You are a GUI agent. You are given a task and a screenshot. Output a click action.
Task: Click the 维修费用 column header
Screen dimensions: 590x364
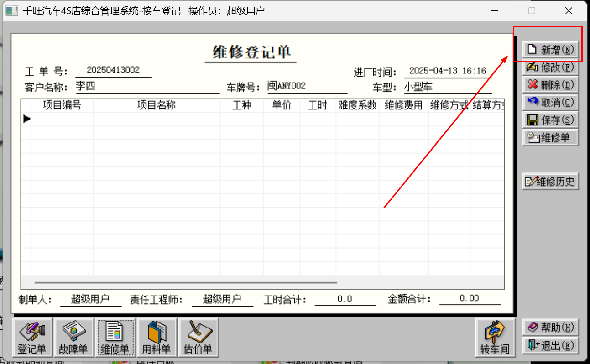(x=404, y=105)
